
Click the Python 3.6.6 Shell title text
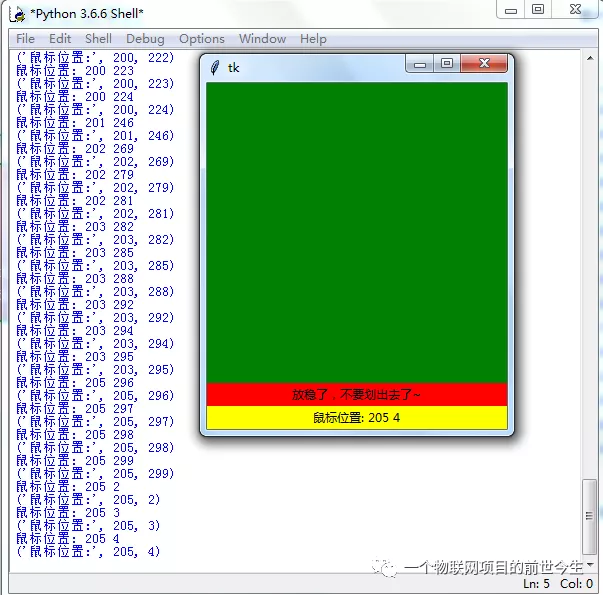click(x=87, y=14)
